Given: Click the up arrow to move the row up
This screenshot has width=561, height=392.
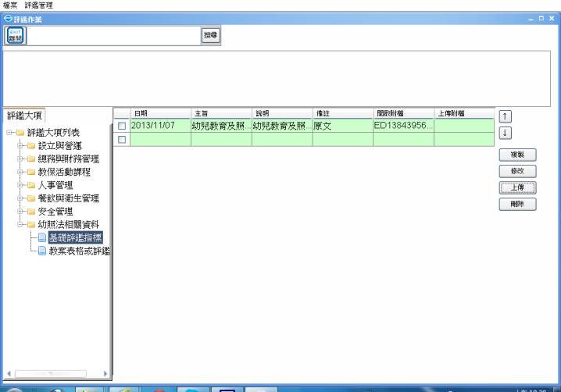Looking at the screenshot, I should [x=505, y=116].
